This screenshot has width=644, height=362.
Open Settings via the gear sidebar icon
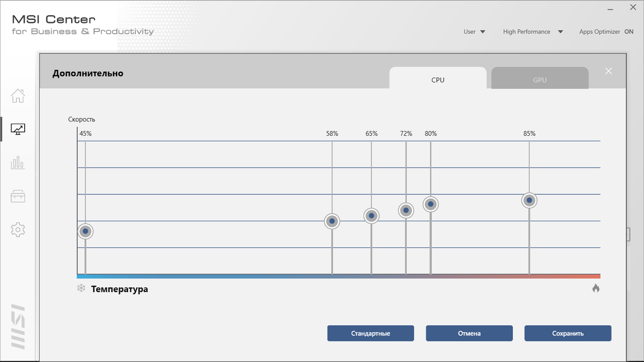18,230
